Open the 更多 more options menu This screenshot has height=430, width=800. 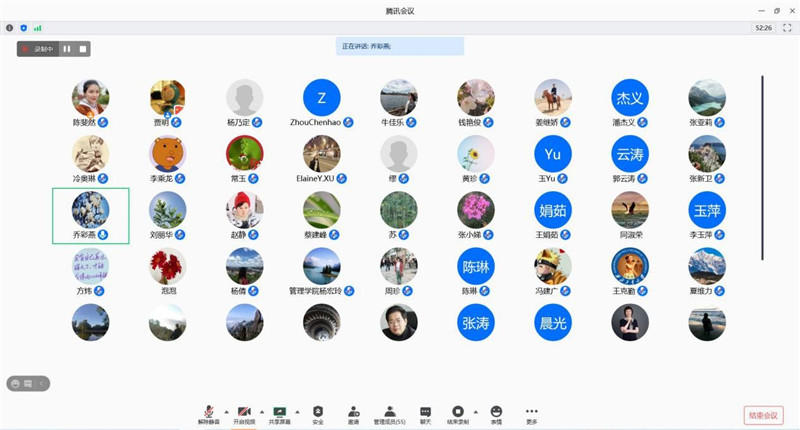[x=531, y=413]
